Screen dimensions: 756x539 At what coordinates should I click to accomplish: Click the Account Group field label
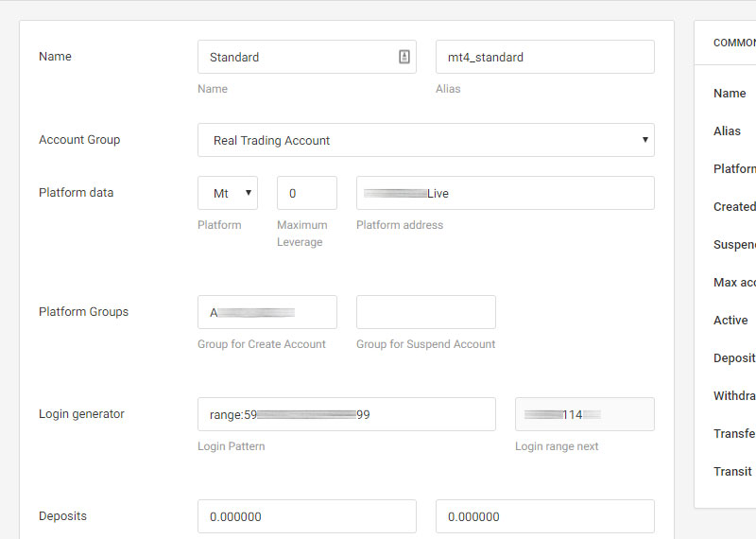coord(79,140)
